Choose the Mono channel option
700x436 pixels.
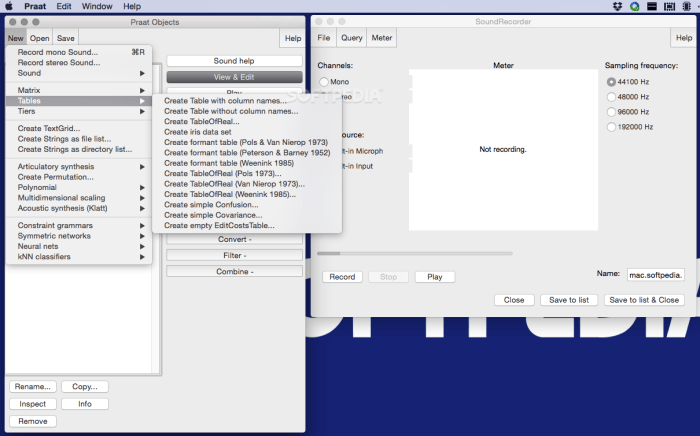[x=324, y=82]
